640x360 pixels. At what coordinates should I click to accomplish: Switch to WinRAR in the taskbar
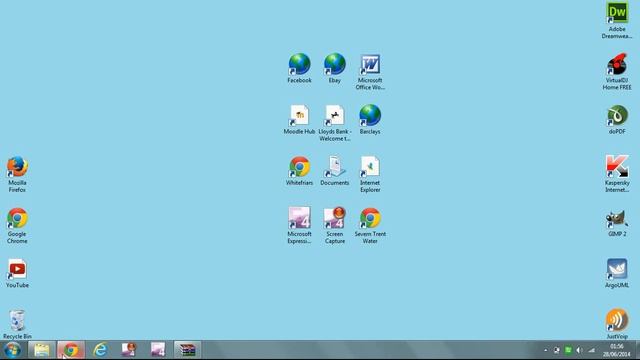tap(187, 350)
